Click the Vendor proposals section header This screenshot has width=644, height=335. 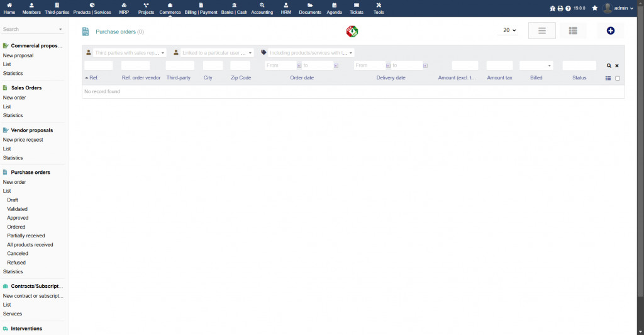31,130
